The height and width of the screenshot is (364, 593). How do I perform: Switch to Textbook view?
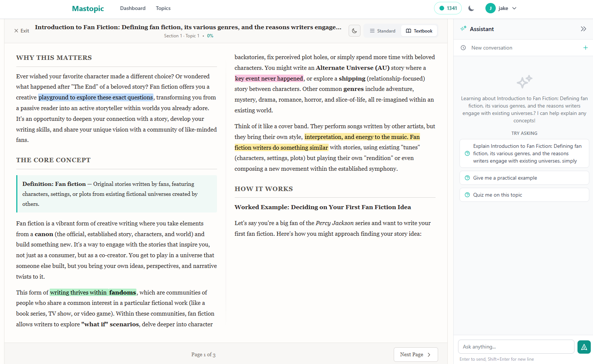tap(419, 31)
